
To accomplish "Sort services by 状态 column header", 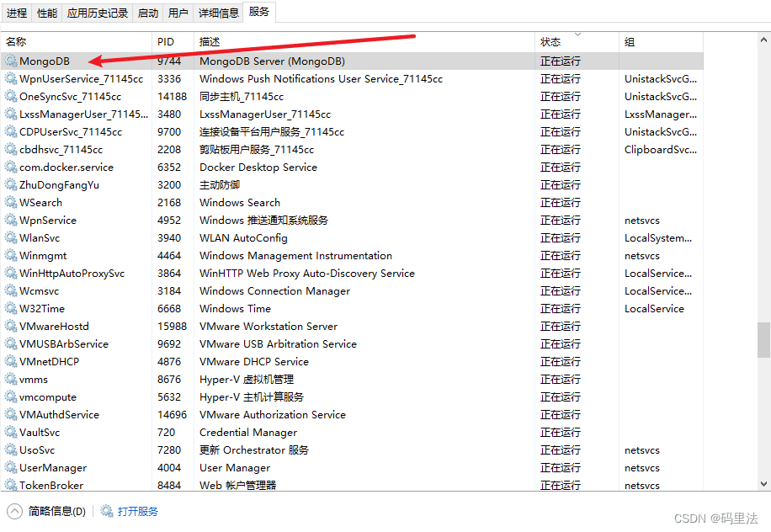I will tap(550, 42).
